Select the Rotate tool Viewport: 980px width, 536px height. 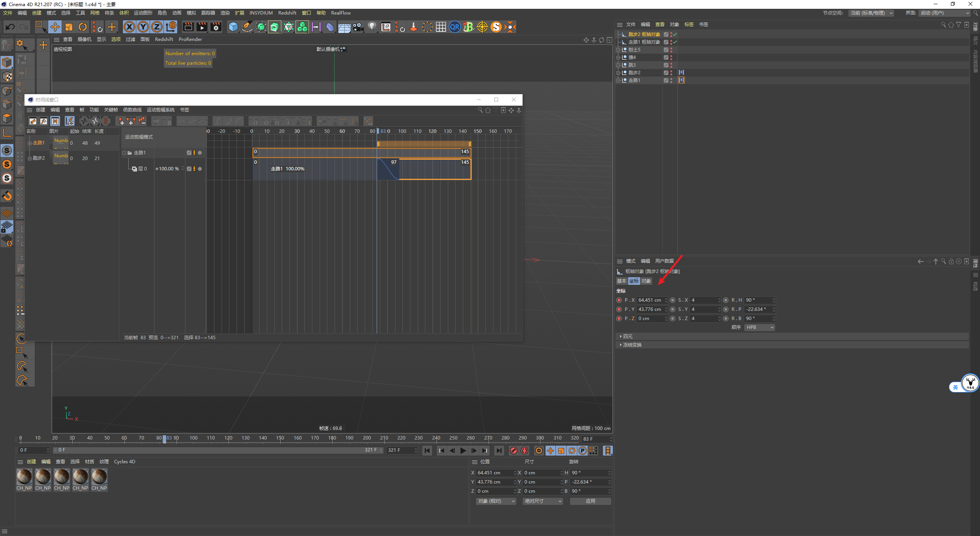click(x=83, y=27)
